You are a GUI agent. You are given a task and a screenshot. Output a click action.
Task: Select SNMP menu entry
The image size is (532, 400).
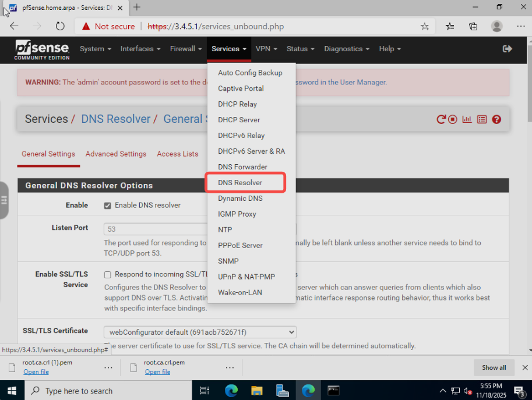[x=251, y=261]
